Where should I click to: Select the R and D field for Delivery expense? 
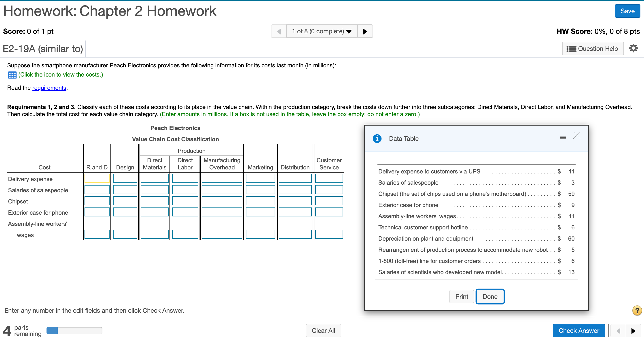pyautogui.click(x=97, y=178)
